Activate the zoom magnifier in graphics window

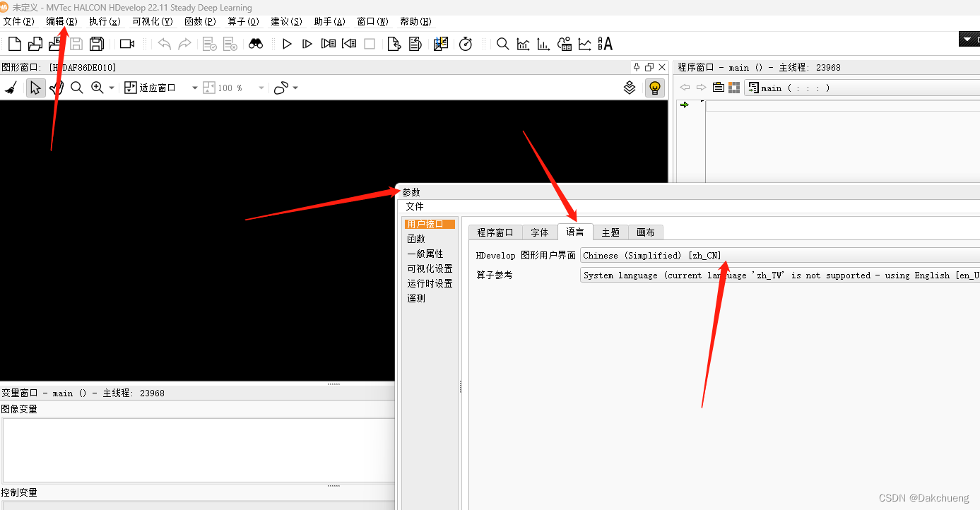pos(77,87)
